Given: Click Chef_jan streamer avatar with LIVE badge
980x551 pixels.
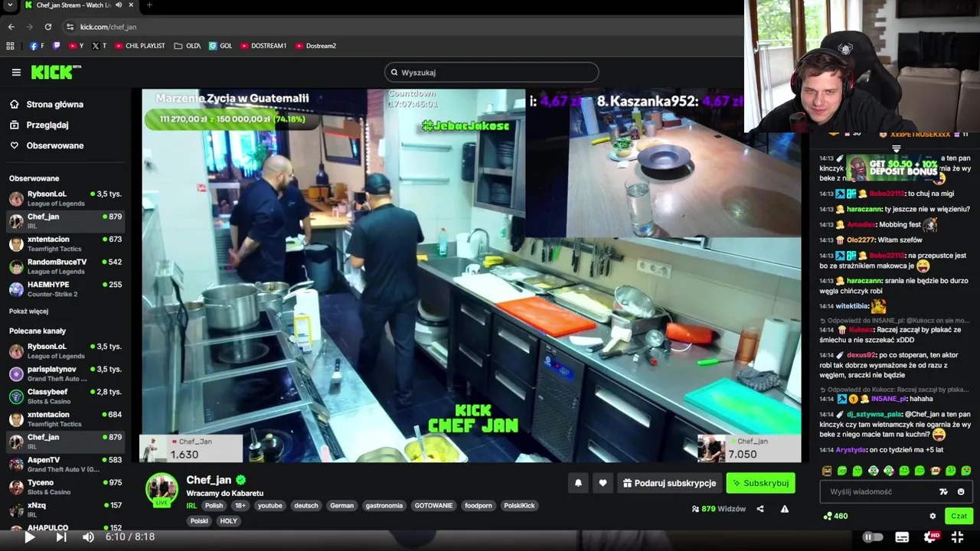Looking at the screenshot, I should [162, 490].
